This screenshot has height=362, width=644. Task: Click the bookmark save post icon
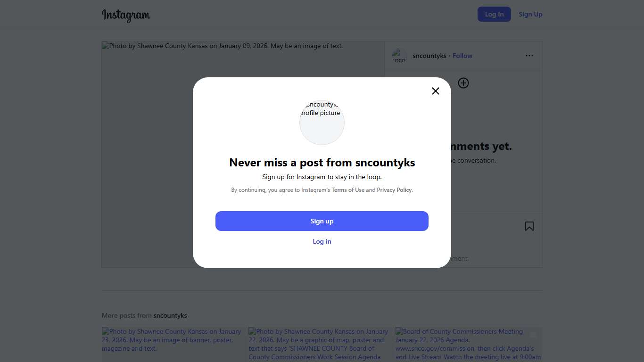(529, 226)
